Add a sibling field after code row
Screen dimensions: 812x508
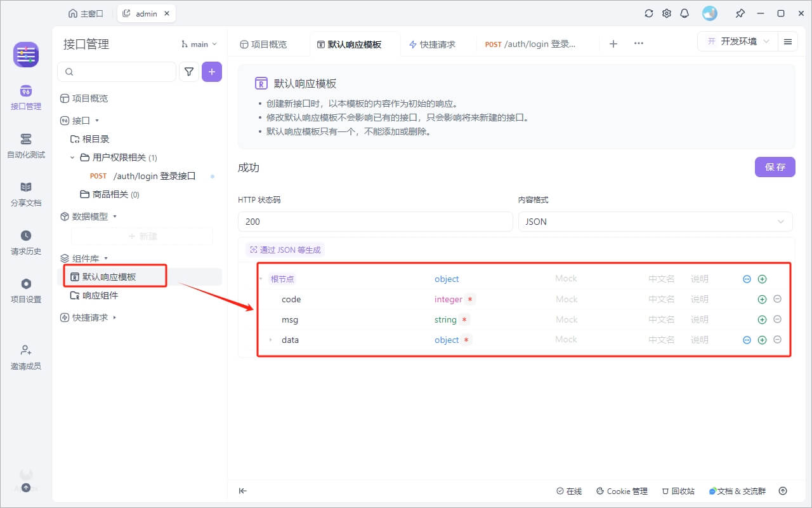(762, 299)
